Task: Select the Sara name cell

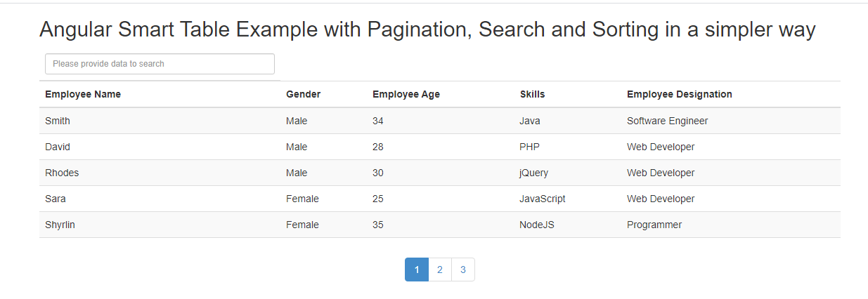Action: pyautogui.click(x=56, y=199)
